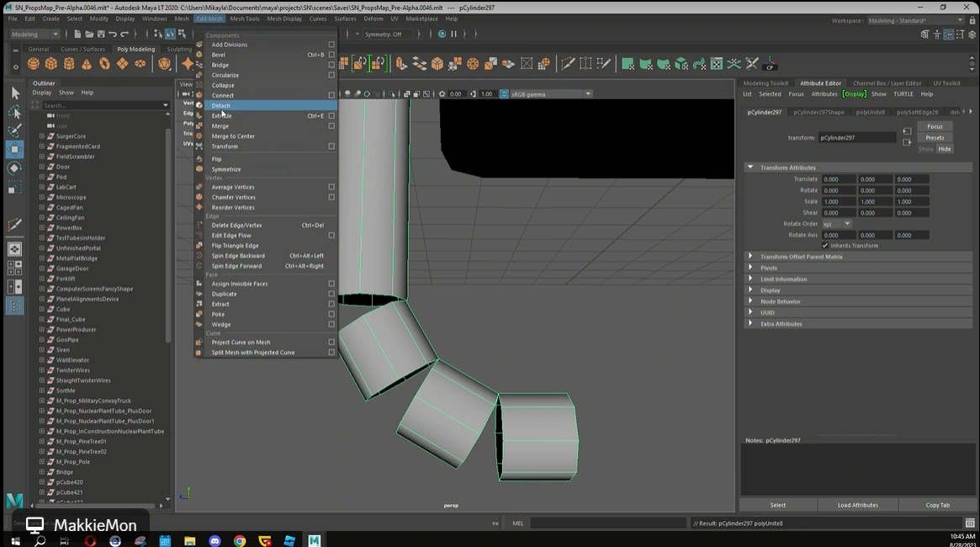Select the polygon sphere shelf icon
The height and width of the screenshot is (547, 980).
[x=34, y=64]
